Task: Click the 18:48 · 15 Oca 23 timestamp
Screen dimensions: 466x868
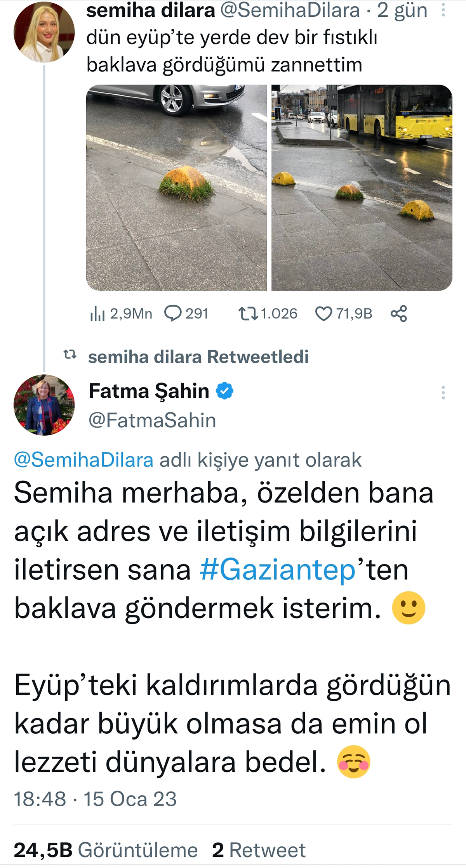Action: click(x=95, y=799)
